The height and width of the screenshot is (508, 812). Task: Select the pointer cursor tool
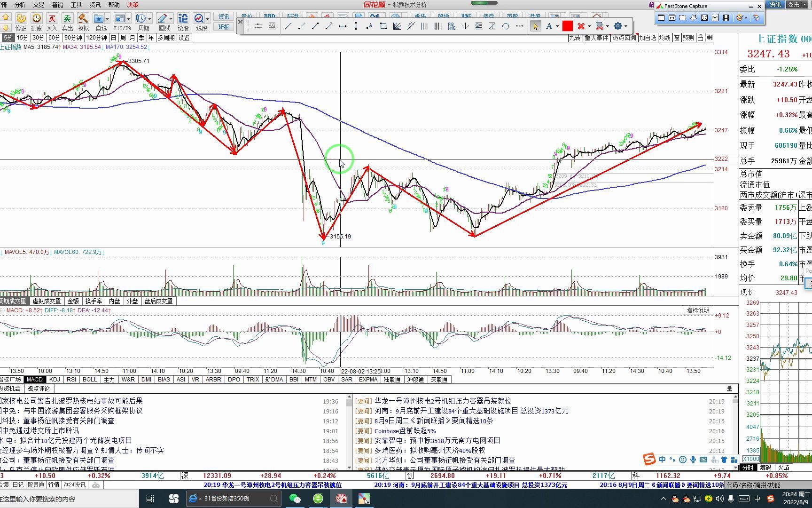[535, 26]
